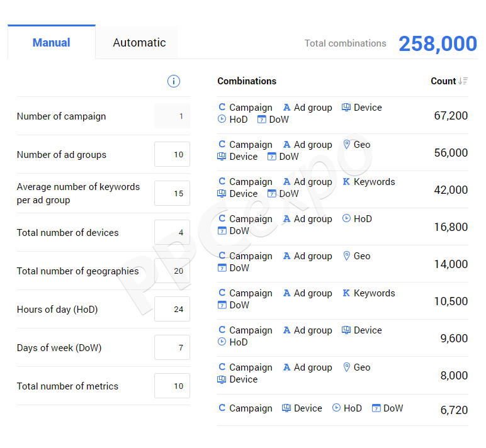This screenshot has height=448, width=486.
Task: Click DoW calendar icon in 56,000 row
Action: pos(271,157)
